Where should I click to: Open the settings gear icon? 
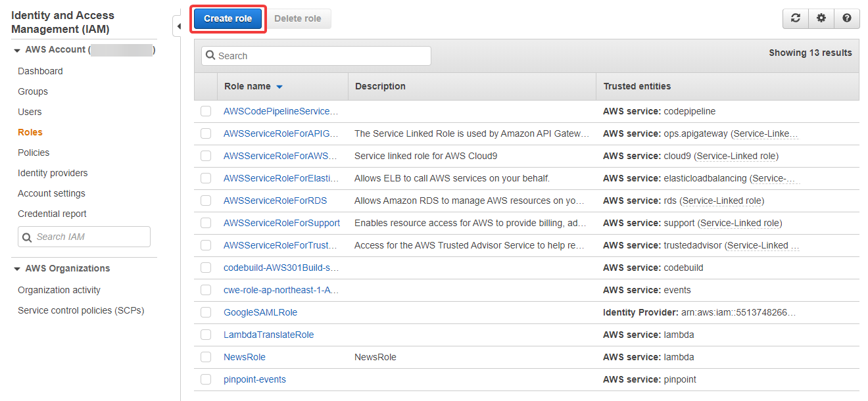click(821, 18)
